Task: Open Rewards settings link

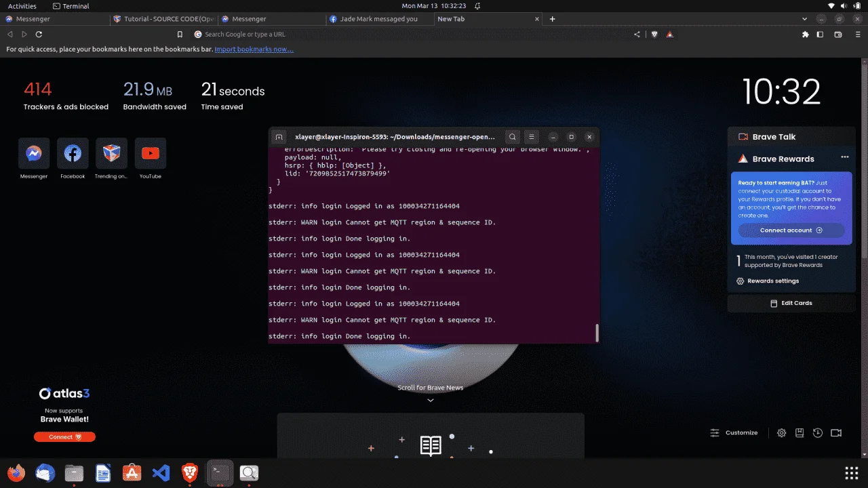Action: pos(768,281)
